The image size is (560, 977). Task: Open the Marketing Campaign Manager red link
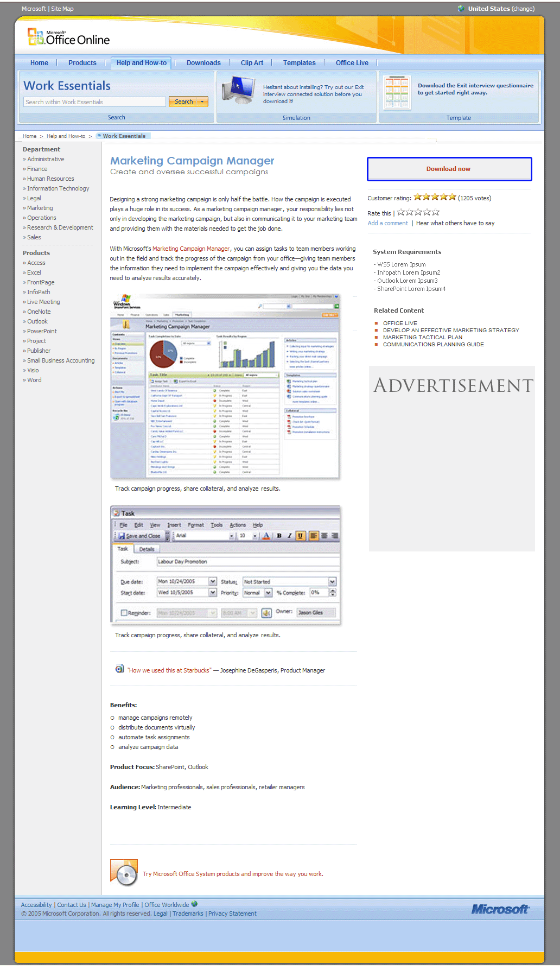coord(191,249)
